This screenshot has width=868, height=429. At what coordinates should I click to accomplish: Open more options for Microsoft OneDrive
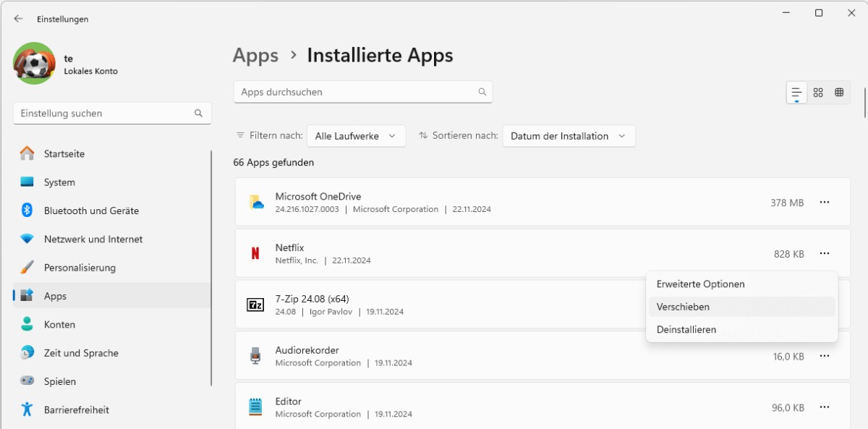click(825, 203)
